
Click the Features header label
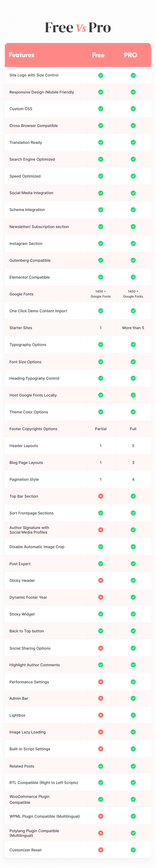pyautogui.click(x=22, y=55)
